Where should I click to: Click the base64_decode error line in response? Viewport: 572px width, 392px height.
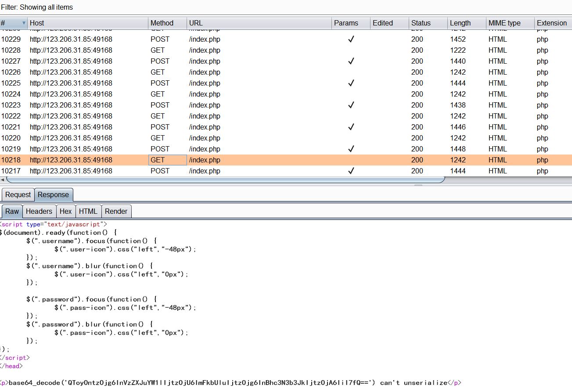pos(230,383)
